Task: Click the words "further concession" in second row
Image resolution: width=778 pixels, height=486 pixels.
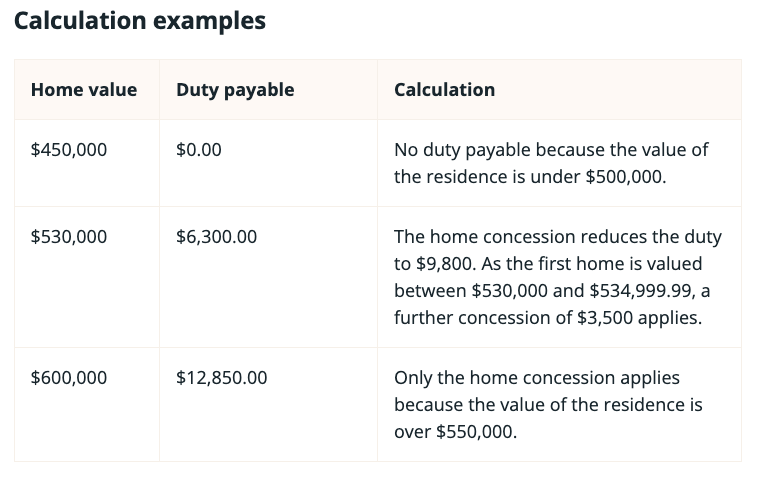Action: tap(462, 318)
